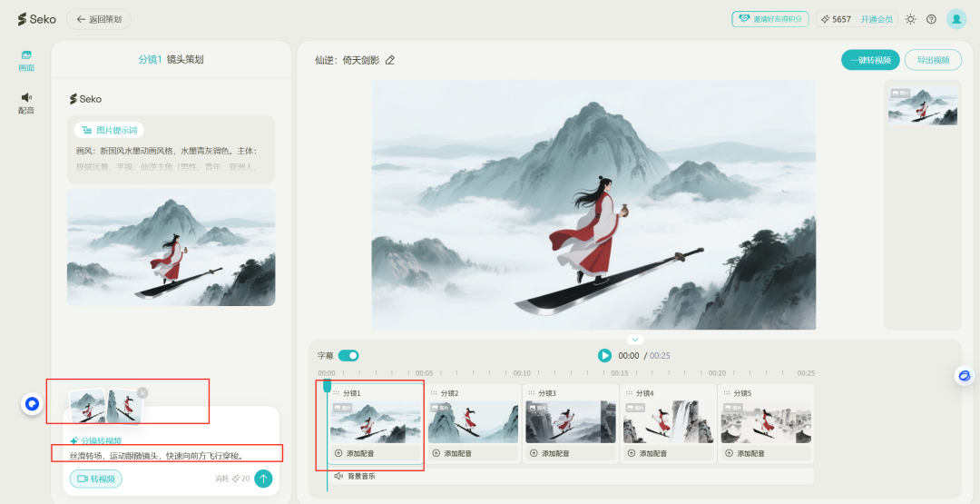This screenshot has width=980, height=504.
Task: Open help via the question mark icon
Action: pos(931,19)
